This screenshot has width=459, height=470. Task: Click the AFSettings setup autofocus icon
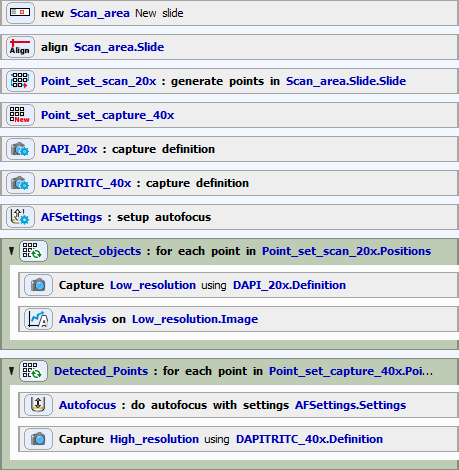[20, 217]
